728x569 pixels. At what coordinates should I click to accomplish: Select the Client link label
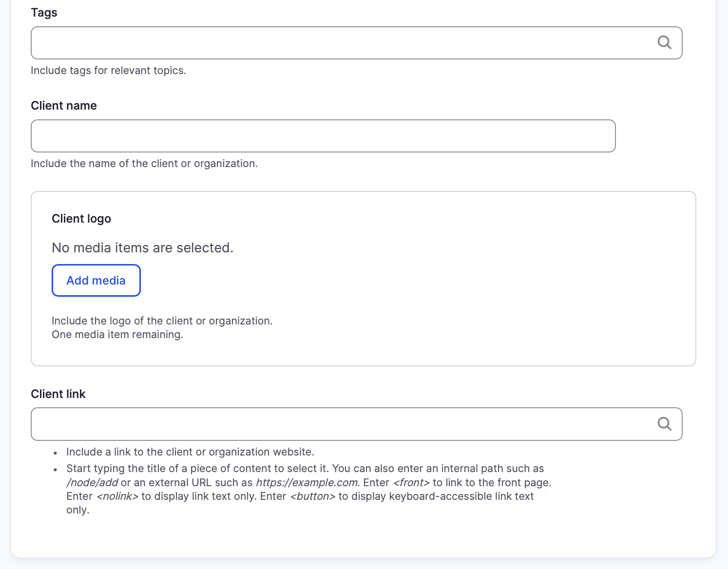(x=58, y=394)
